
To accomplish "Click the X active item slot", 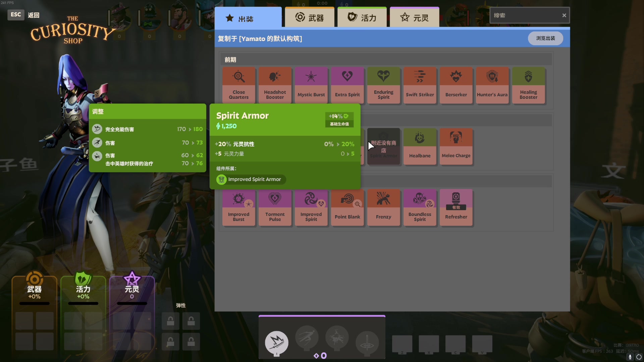I will tap(429, 344).
